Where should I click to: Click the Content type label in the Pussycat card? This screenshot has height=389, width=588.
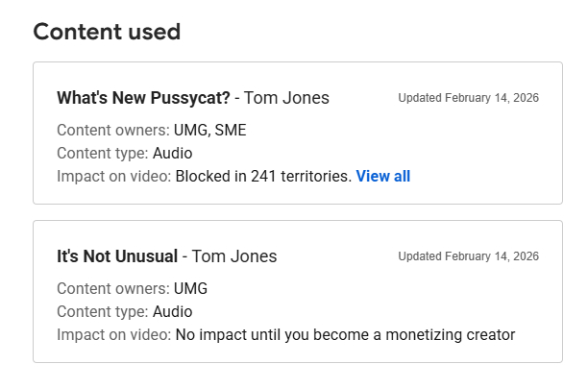coord(103,154)
